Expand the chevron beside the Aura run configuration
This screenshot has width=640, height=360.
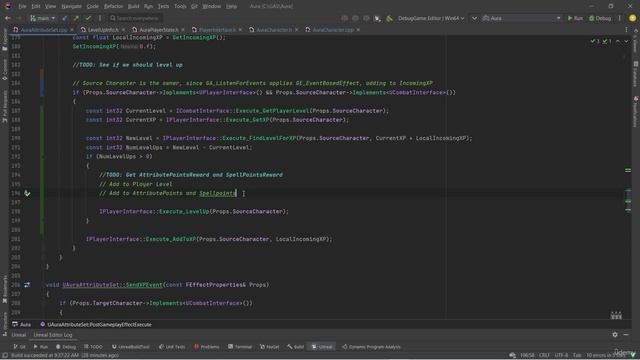[474, 18]
